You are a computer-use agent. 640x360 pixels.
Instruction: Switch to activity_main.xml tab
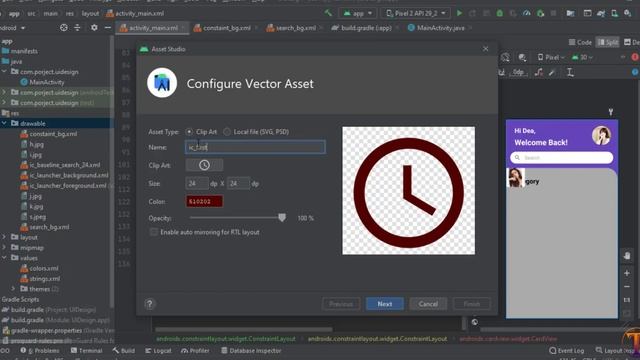coord(153,28)
